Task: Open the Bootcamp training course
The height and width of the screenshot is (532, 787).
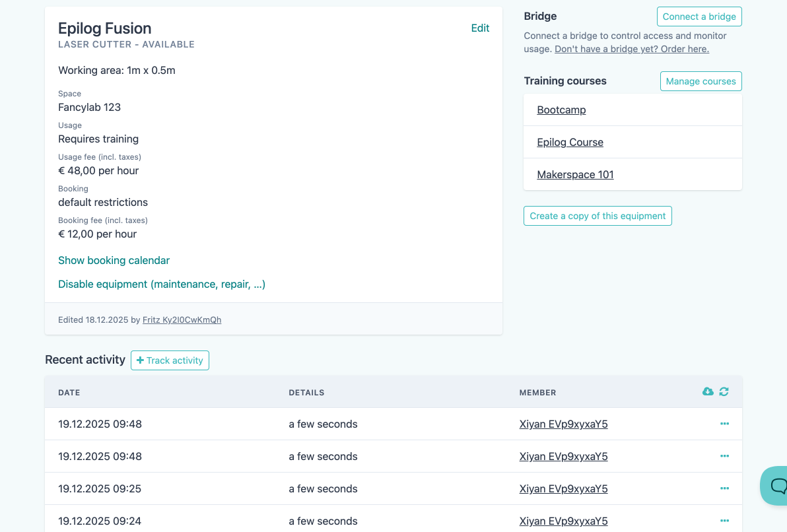Action: pyautogui.click(x=561, y=110)
